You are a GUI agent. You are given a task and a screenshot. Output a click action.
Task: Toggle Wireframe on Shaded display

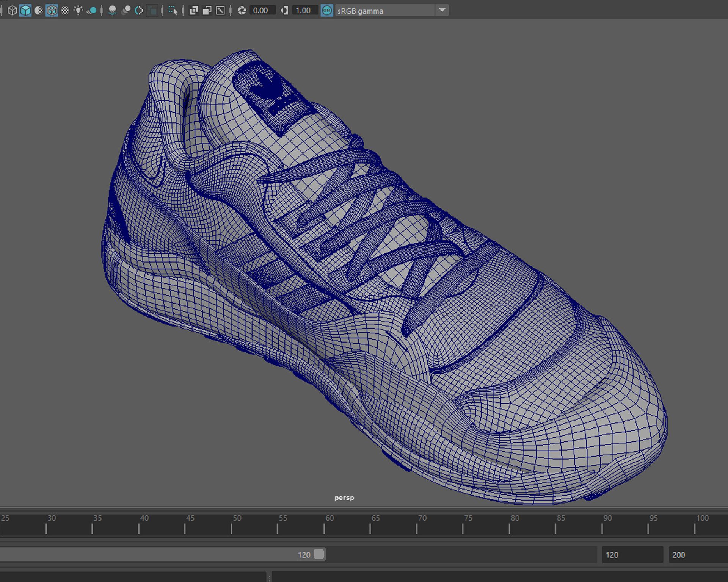point(52,11)
